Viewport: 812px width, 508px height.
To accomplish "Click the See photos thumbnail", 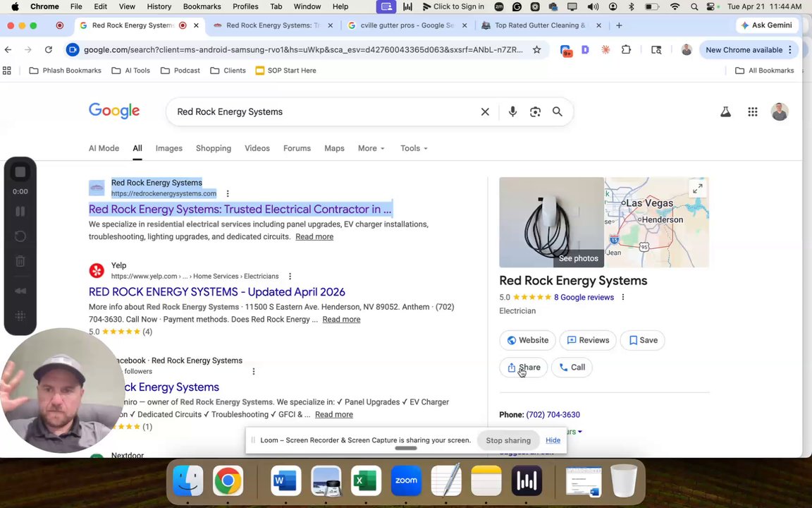I will [x=551, y=222].
